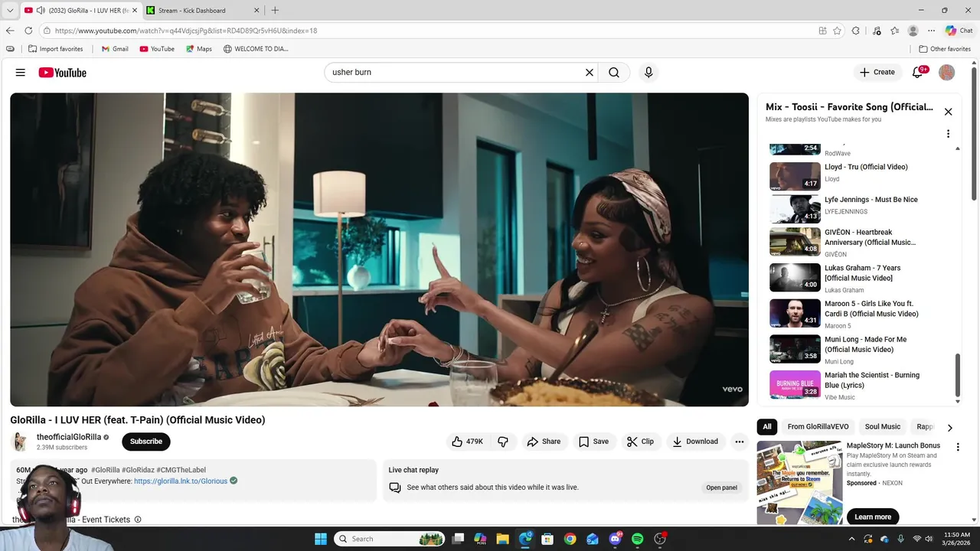Go back to the previous page
The height and width of the screenshot is (551, 980).
coord(10,31)
